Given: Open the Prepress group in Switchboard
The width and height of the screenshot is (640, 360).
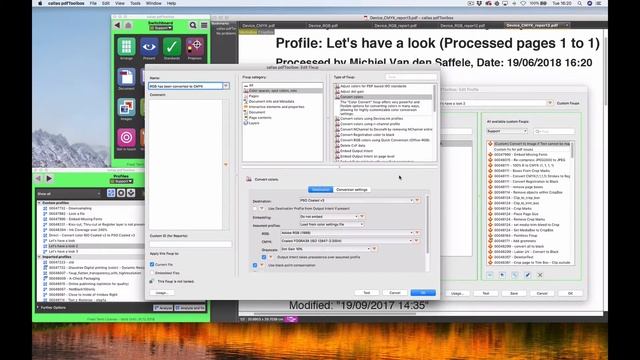Looking at the screenshot, I should (x=195, y=47).
